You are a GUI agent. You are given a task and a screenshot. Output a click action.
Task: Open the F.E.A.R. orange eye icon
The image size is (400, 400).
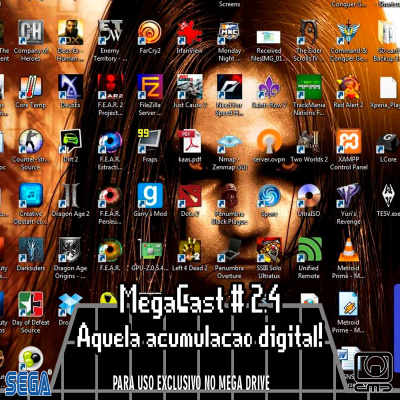coord(110,250)
